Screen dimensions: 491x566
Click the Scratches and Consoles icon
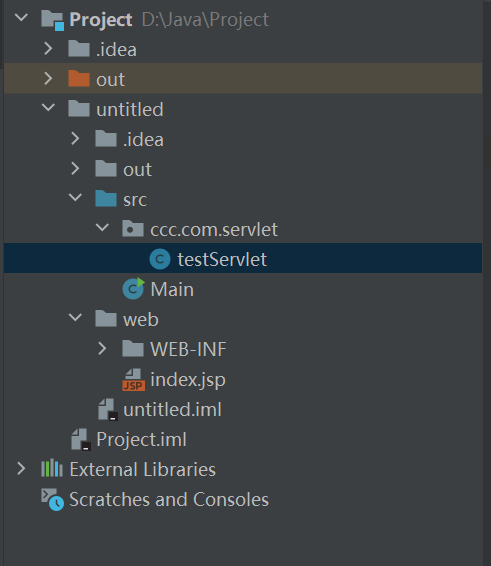point(52,499)
